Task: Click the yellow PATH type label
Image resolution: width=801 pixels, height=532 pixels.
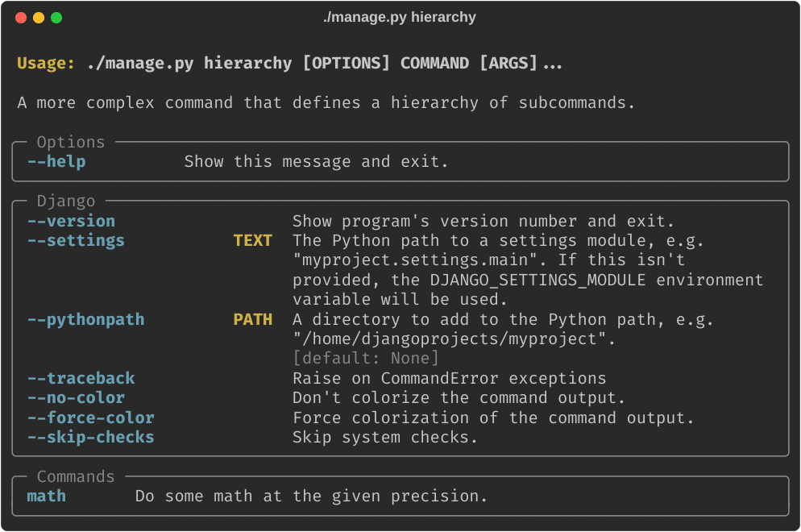Action: click(252, 319)
